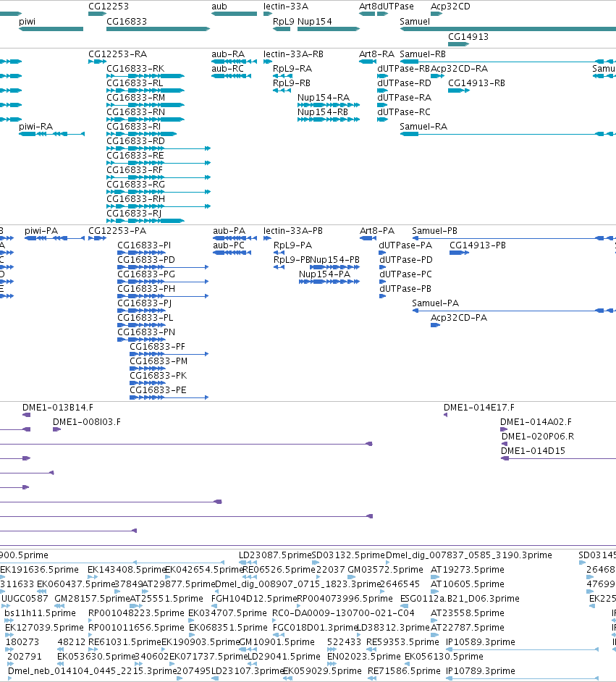Click protein CG12253-PA
This screenshot has width=616, height=682.
pos(117,231)
